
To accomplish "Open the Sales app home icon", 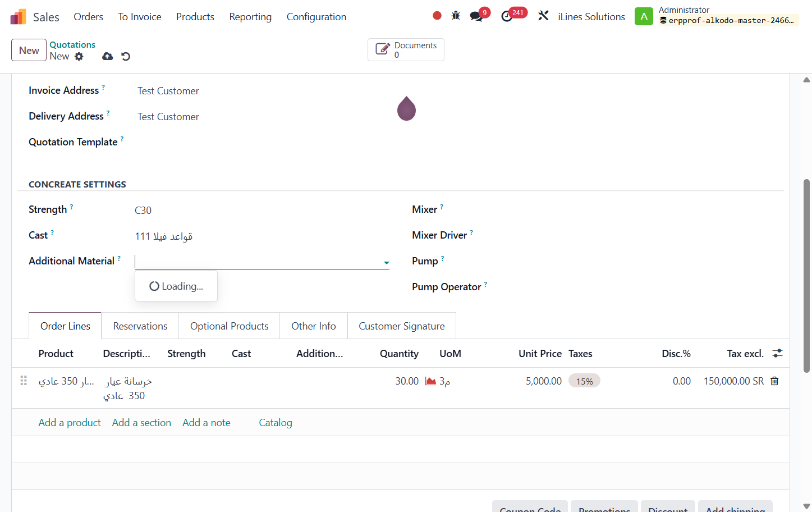I will (19, 17).
